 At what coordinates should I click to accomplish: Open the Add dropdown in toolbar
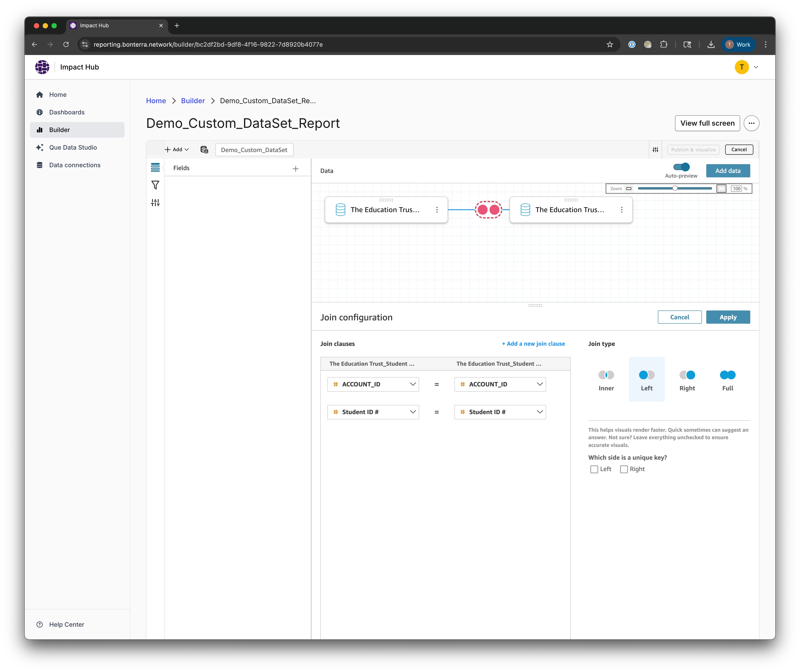coord(176,150)
